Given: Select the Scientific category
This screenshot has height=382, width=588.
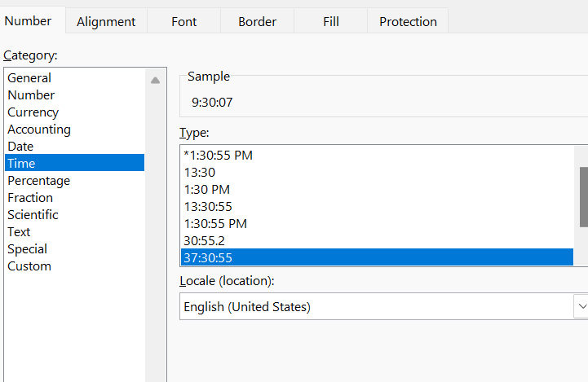Looking at the screenshot, I should (x=75, y=214).
